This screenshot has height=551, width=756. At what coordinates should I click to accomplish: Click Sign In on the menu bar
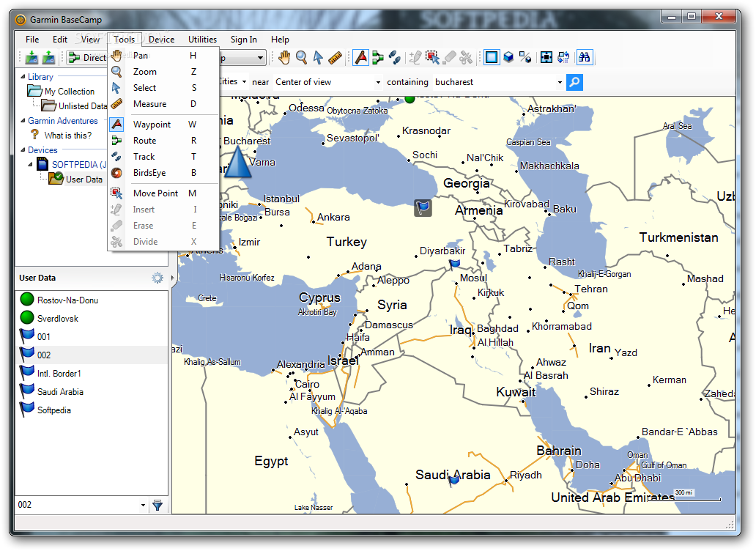click(x=243, y=40)
